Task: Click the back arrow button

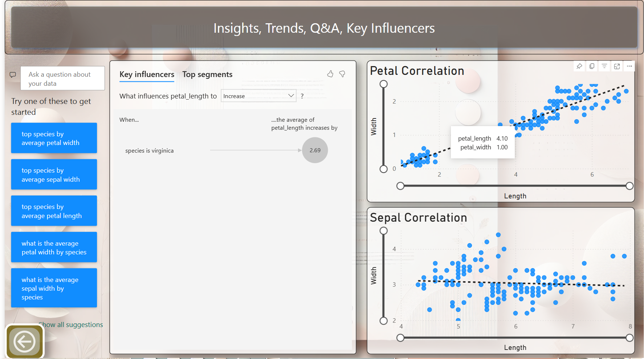Action: pos(24,342)
